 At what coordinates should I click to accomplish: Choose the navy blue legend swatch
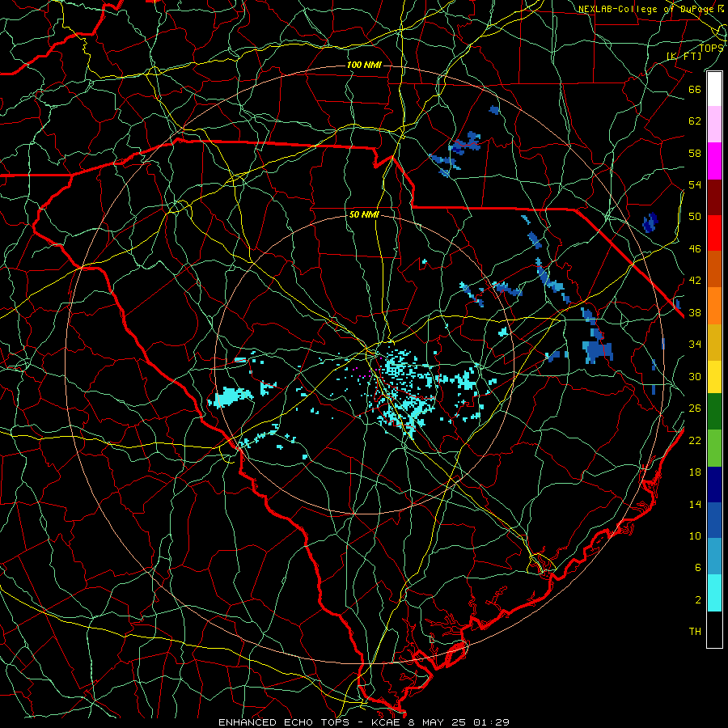pos(714,485)
